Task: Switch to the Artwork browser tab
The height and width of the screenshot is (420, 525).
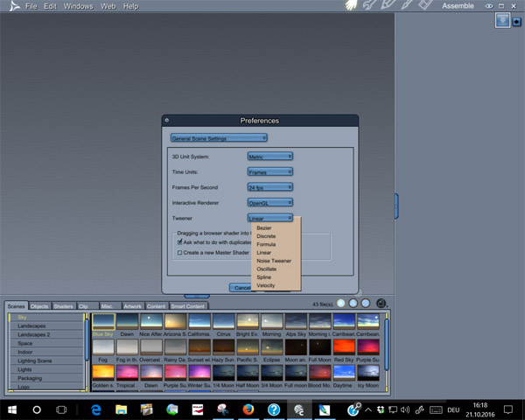Action: [133, 305]
